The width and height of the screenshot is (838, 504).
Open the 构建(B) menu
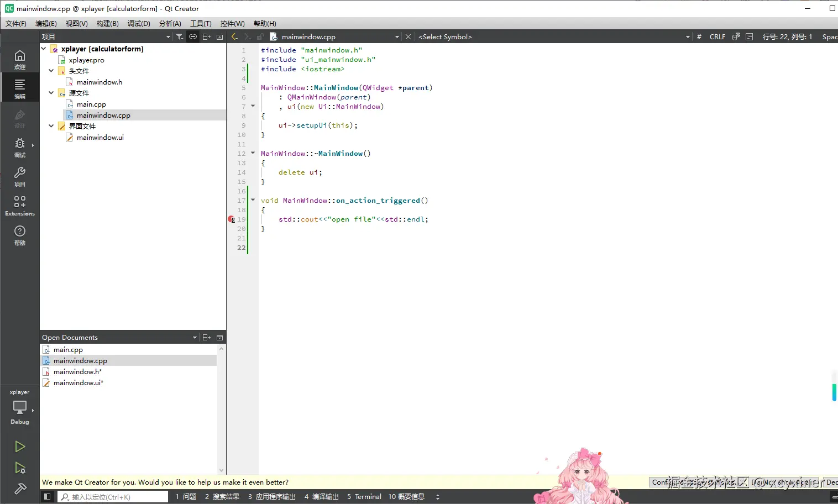click(x=107, y=23)
